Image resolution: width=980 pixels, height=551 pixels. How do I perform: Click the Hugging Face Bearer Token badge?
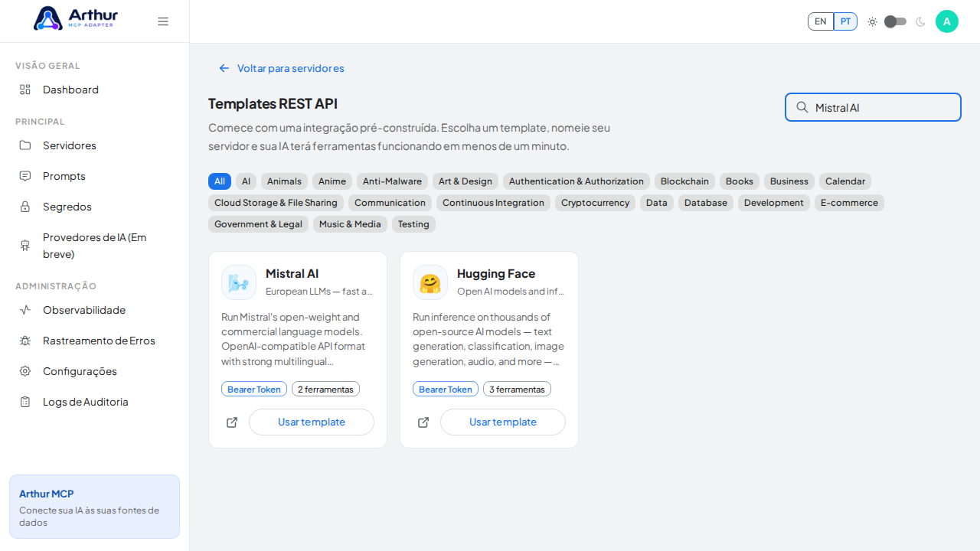(x=446, y=390)
